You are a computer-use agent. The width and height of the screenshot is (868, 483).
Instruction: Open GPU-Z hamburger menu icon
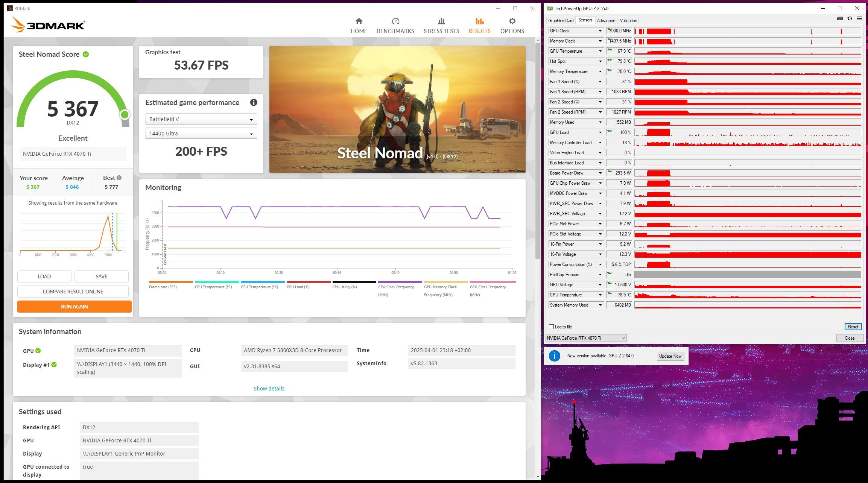click(x=859, y=18)
